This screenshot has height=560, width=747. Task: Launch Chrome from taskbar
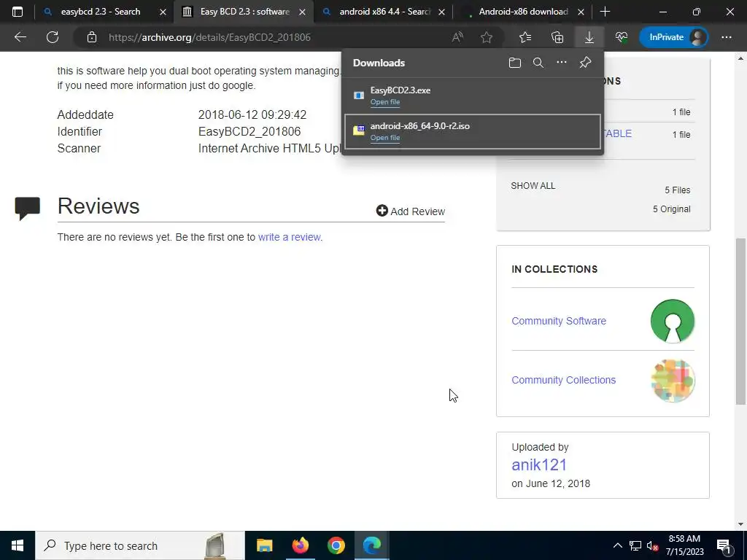click(336, 545)
